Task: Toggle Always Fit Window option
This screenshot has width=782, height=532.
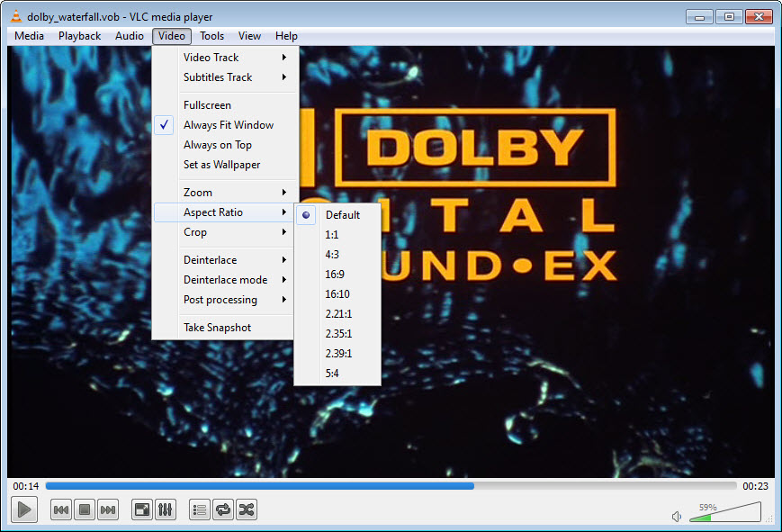Action: point(226,125)
